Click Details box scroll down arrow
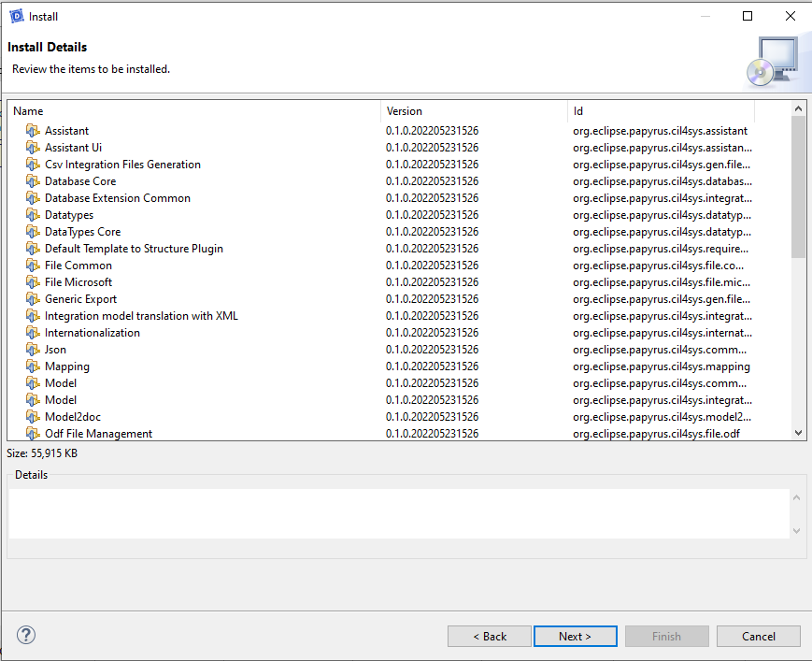 tap(796, 530)
